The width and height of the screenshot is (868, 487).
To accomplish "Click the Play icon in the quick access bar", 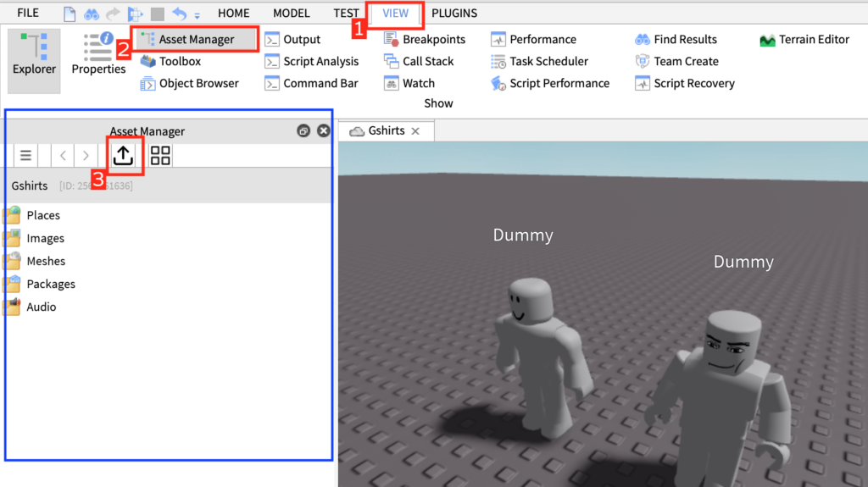I will [135, 14].
